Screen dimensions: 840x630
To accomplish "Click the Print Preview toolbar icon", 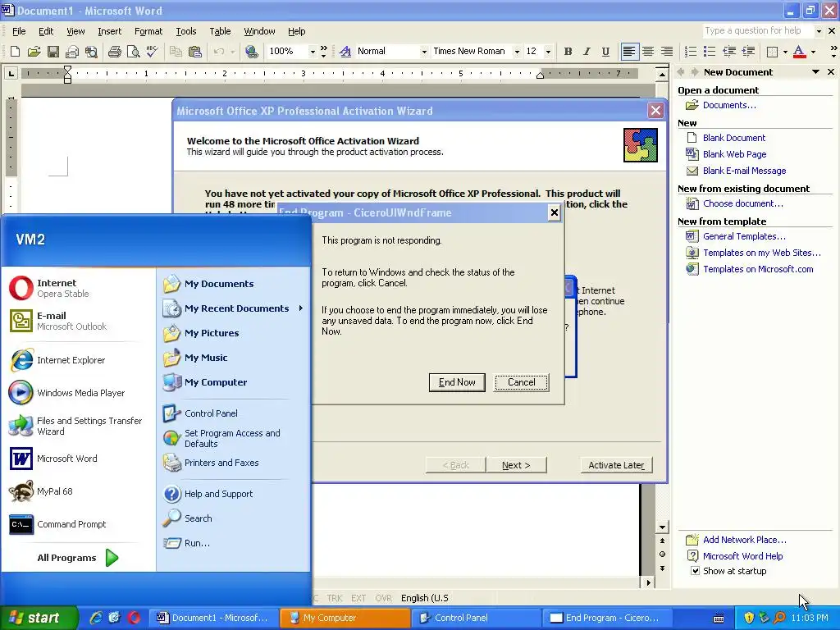I will [133, 52].
